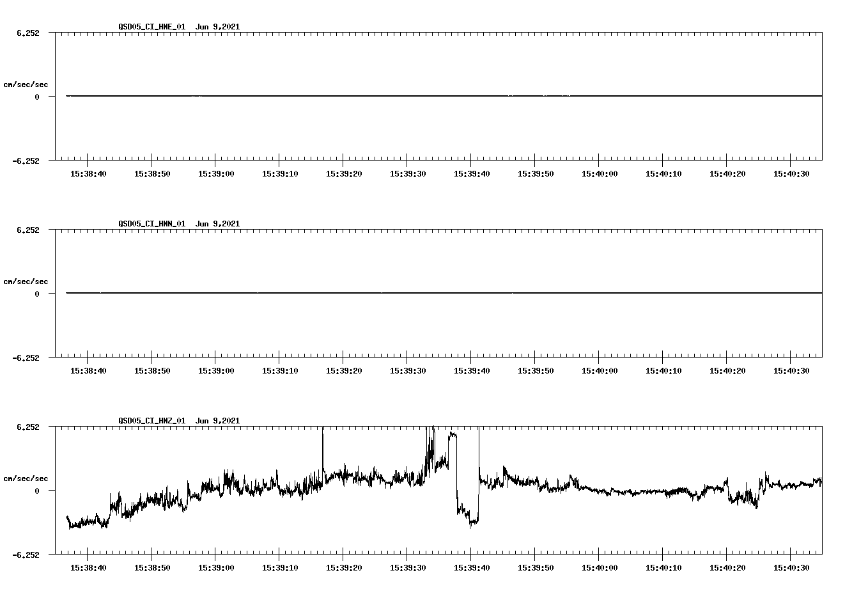Click 15:40:00 time label under HNZ plot
Viewport: 868px width, 591px height.
click(x=600, y=568)
